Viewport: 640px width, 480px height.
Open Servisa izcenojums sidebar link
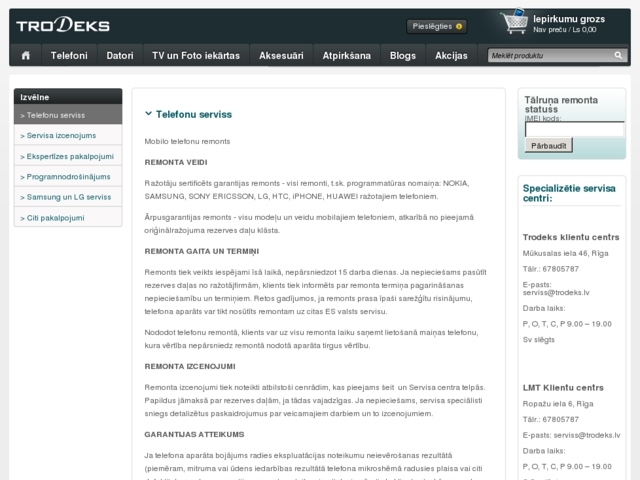click(x=68, y=135)
